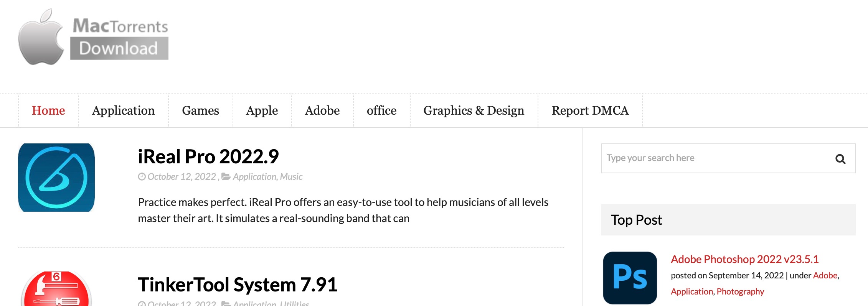Image resolution: width=868 pixels, height=306 pixels.
Task: Select the Apple menu item
Action: click(262, 110)
